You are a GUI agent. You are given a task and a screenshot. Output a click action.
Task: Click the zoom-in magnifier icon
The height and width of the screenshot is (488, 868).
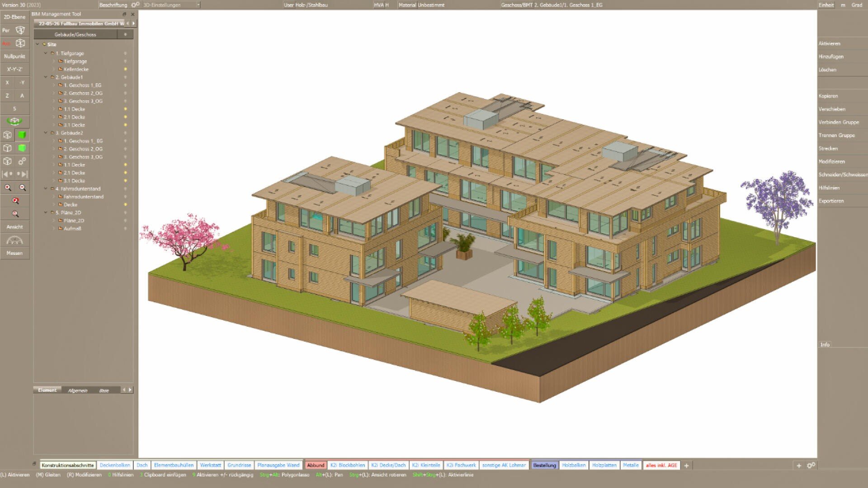tap(7, 187)
